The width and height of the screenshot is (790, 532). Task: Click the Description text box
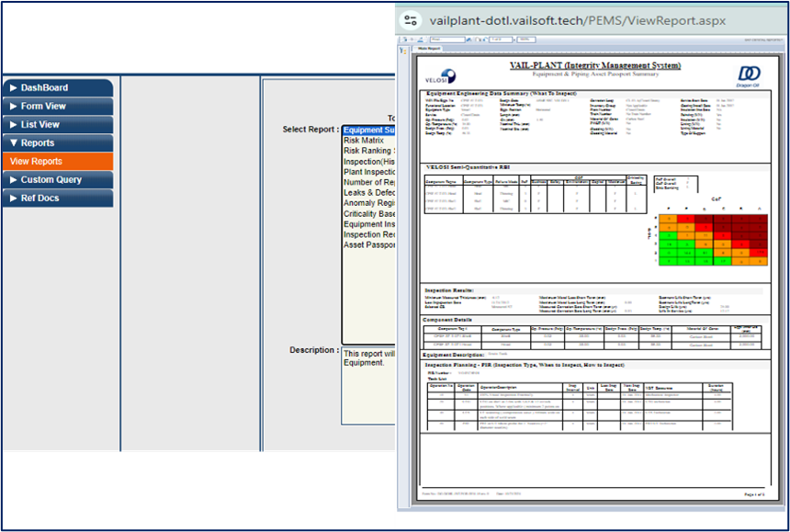click(x=368, y=385)
